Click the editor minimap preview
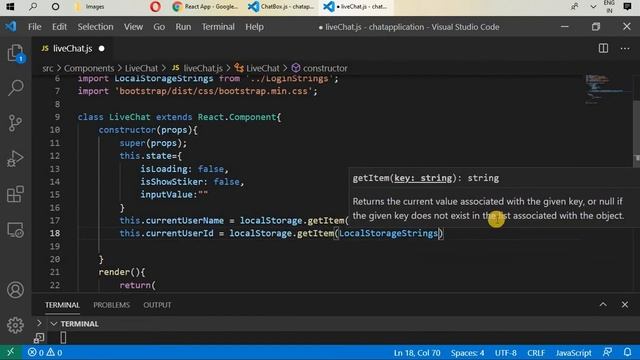The height and width of the screenshot is (360, 640). [606, 90]
